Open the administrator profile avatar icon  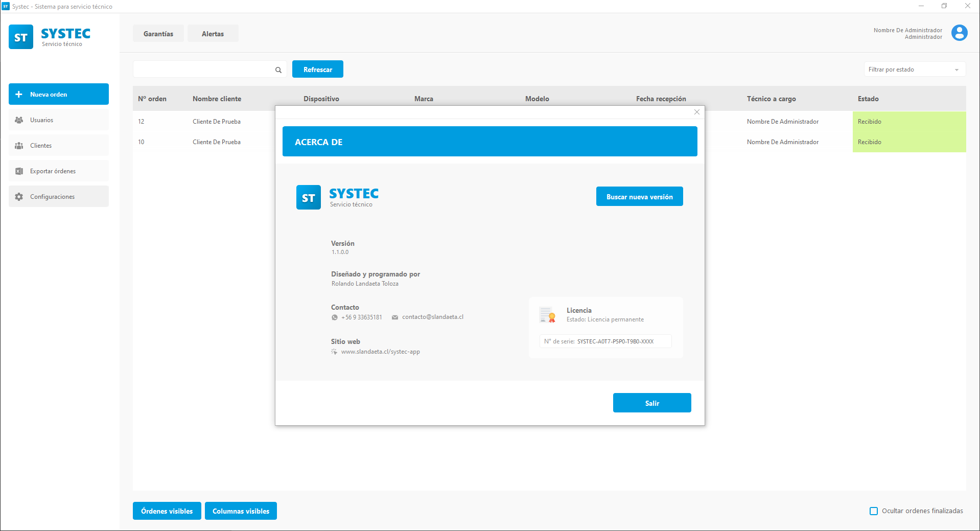(959, 33)
